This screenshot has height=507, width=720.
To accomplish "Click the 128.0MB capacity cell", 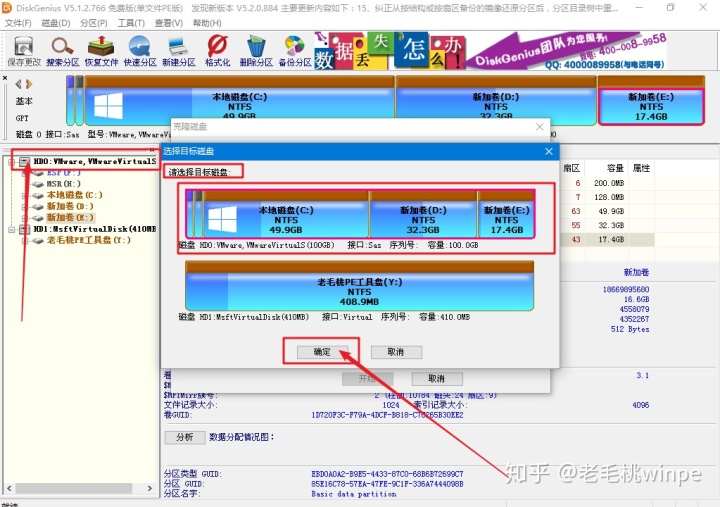I will pos(608,197).
